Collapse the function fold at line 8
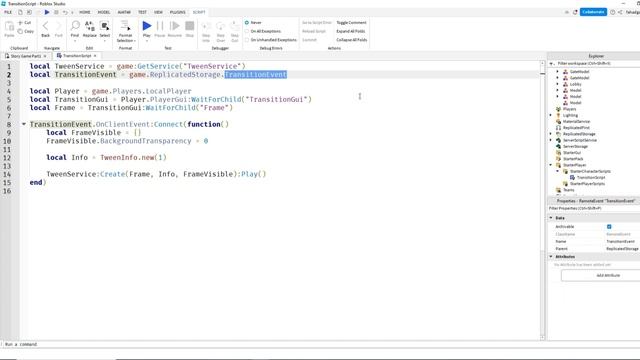The image size is (640, 360). [24, 124]
